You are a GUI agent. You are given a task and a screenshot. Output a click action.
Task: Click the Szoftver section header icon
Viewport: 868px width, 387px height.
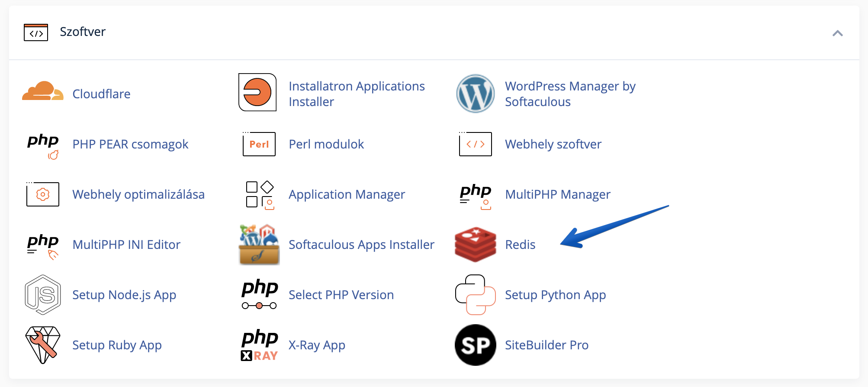36,32
